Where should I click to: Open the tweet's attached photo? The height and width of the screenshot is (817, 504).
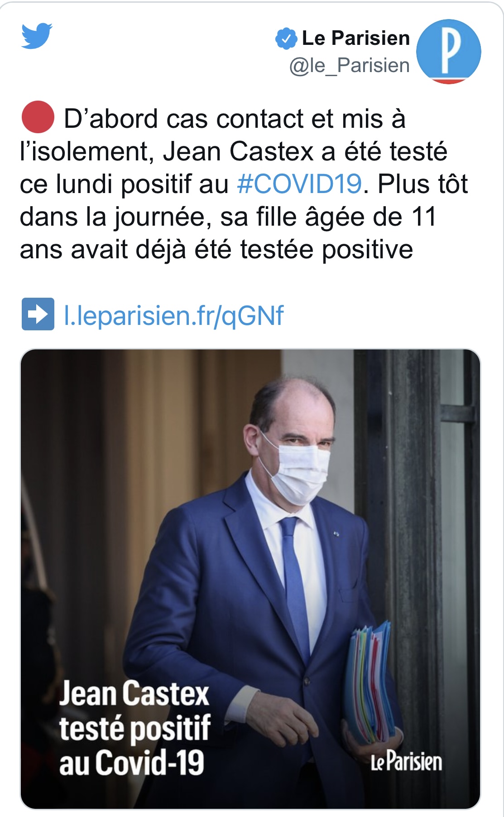tap(250, 579)
